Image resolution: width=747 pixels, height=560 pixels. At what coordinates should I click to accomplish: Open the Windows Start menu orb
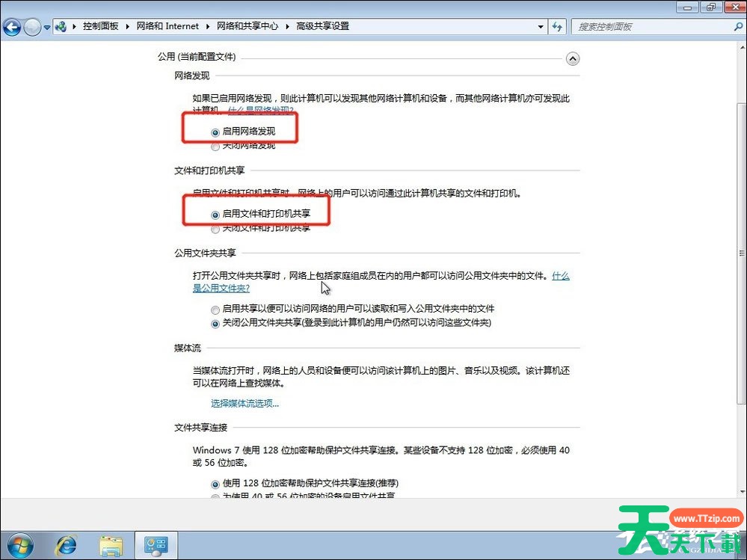point(20,544)
